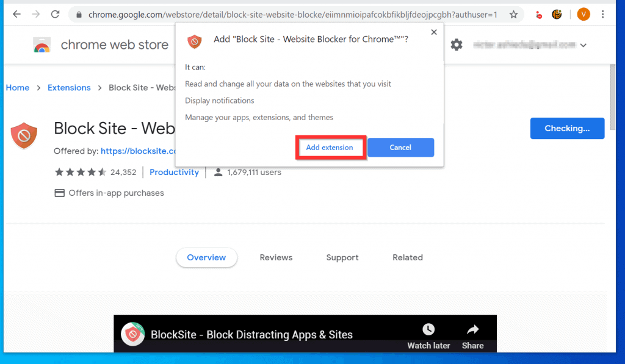
Task: Click 'Manage your apps, extensions, and themes' text
Action: click(259, 118)
